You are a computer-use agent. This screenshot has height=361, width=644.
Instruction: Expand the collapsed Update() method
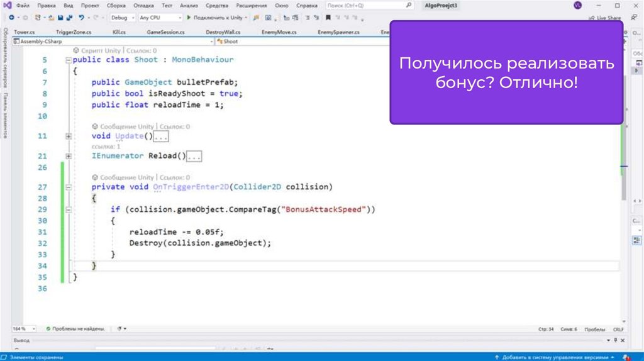click(68, 136)
